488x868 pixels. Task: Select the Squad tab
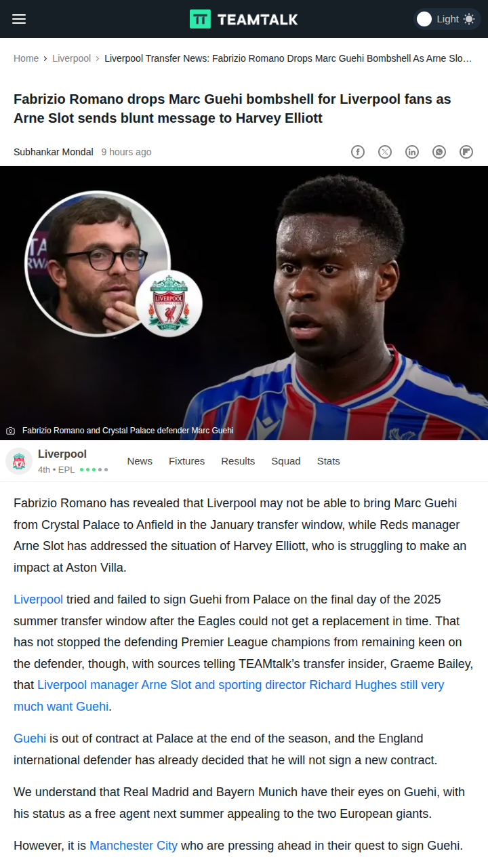tap(286, 461)
